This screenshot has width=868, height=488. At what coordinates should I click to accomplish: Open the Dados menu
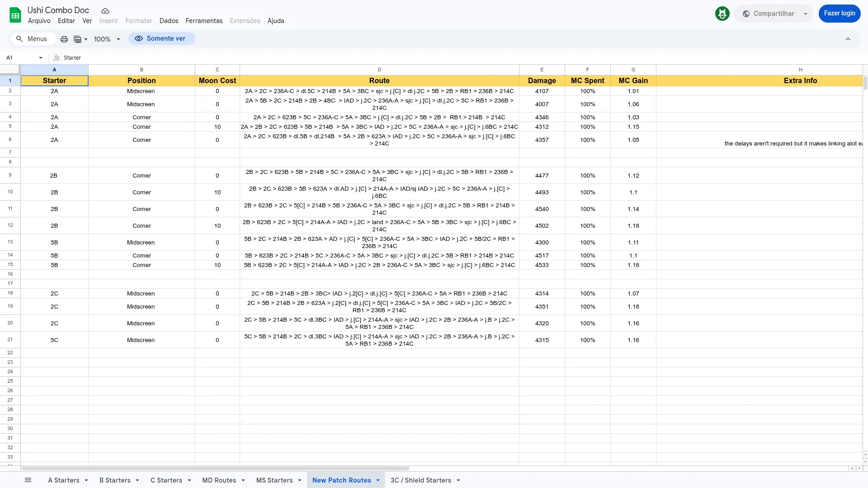tap(169, 21)
